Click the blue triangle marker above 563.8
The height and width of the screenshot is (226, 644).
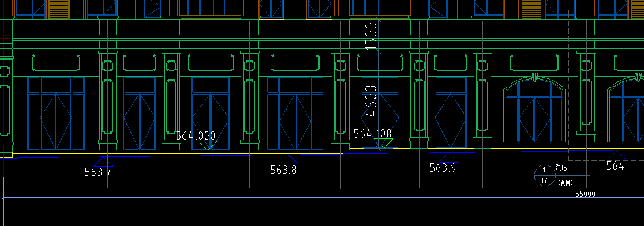click(x=289, y=160)
